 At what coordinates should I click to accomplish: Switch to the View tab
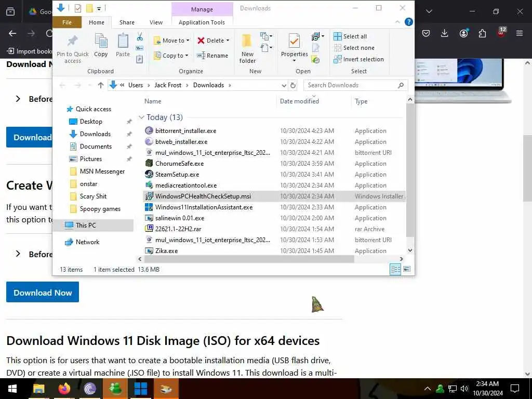tap(156, 22)
